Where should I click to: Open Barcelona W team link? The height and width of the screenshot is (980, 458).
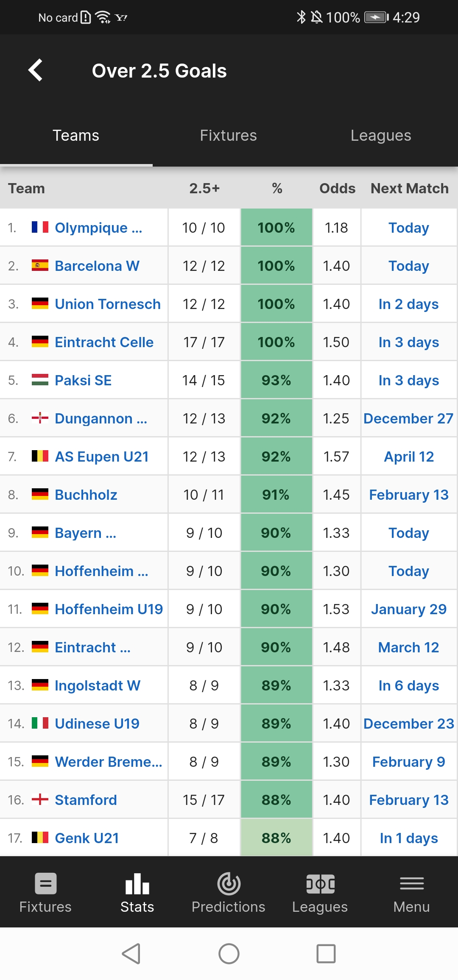tap(97, 266)
